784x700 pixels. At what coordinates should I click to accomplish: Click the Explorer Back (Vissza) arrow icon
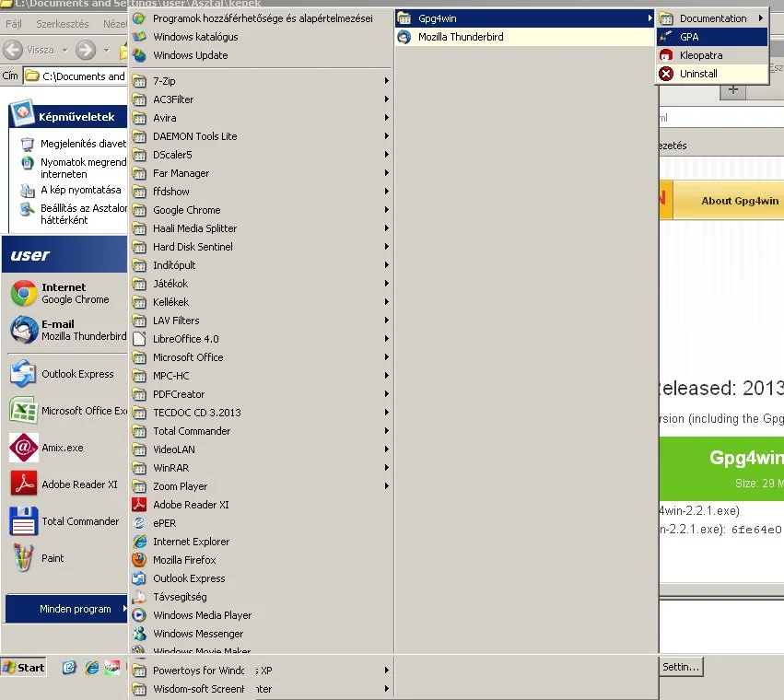tap(13, 50)
